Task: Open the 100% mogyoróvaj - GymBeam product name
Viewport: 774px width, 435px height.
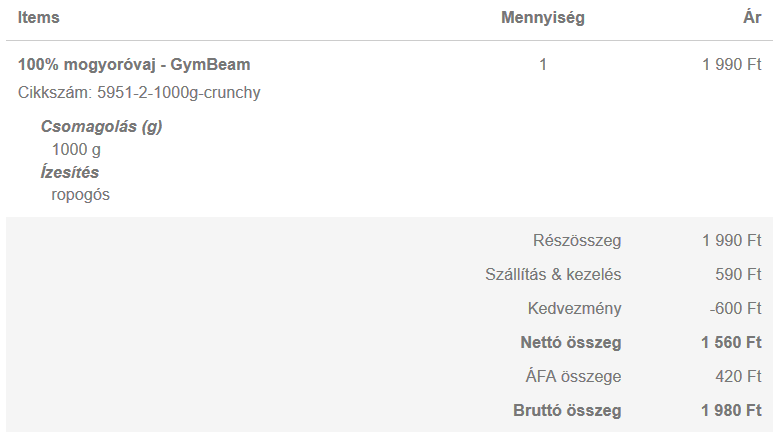Action: [x=134, y=65]
